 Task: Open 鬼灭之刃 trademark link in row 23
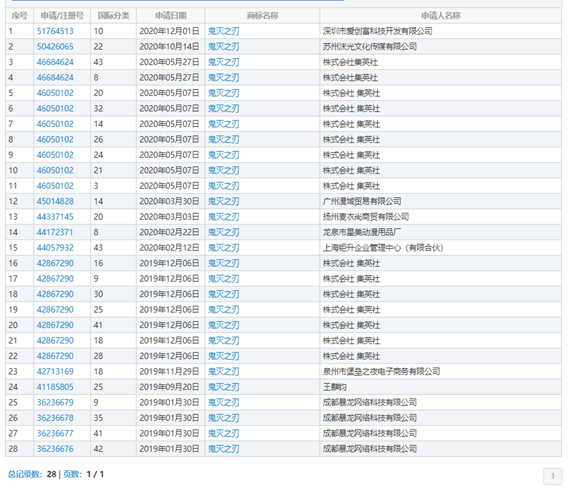(x=224, y=371)
